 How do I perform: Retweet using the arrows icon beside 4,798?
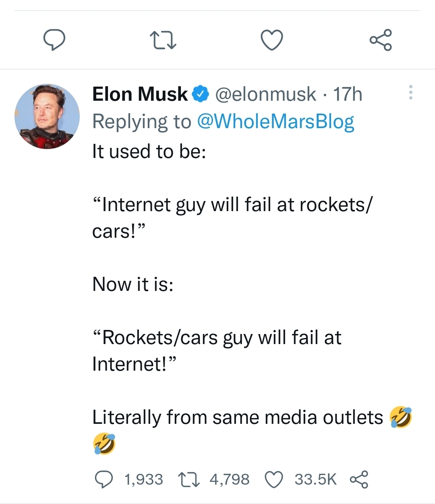pyautogui.click(x=188, y=479)
